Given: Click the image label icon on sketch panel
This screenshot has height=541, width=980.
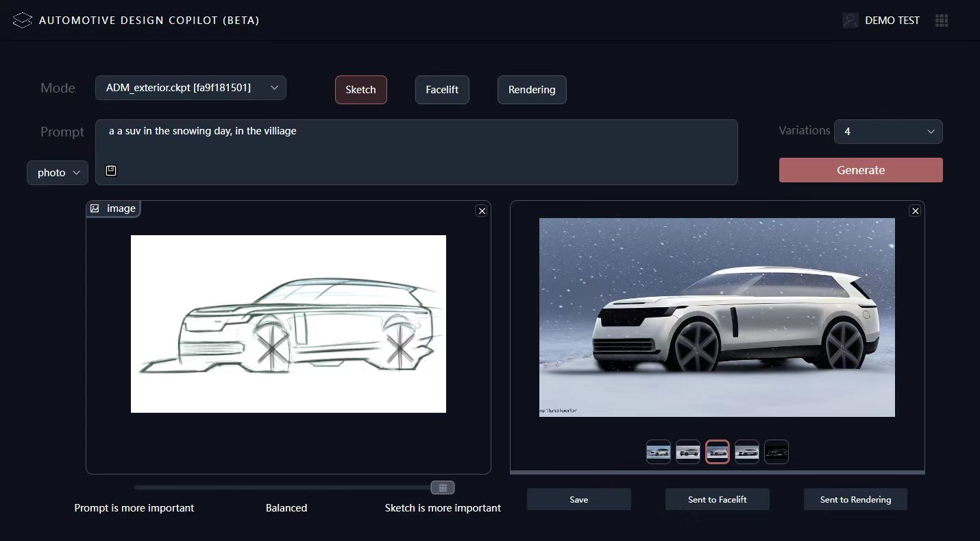Looking at the screenshot, I should tap(95, 208).
